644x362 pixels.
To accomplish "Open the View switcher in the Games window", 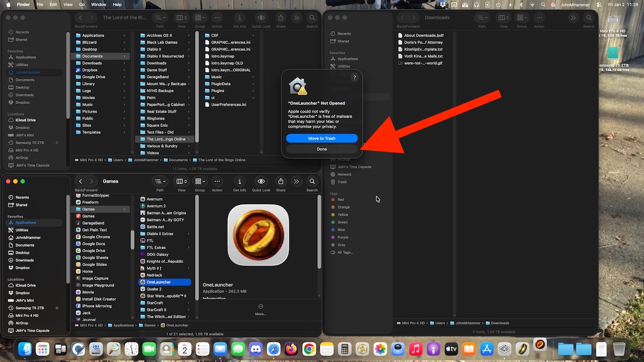I will 181,181.
